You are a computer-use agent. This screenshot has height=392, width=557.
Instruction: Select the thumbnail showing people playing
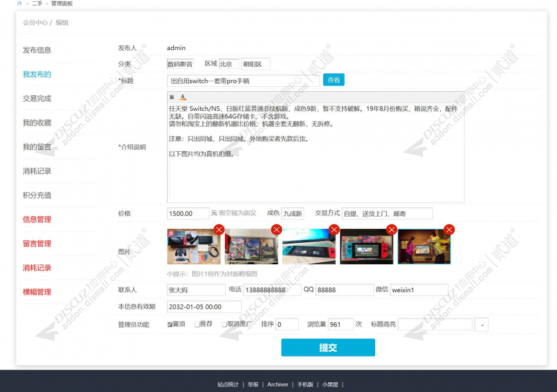tap(424, 246)
